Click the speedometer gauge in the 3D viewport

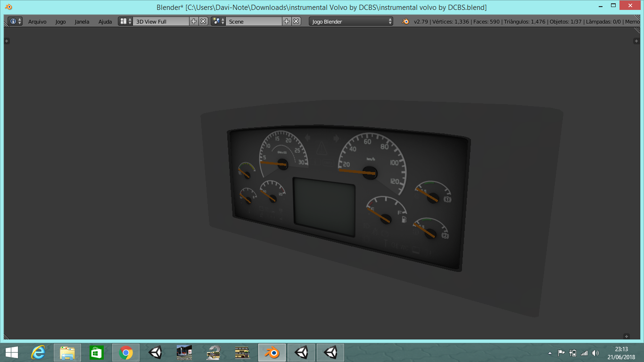click(372, 163)
